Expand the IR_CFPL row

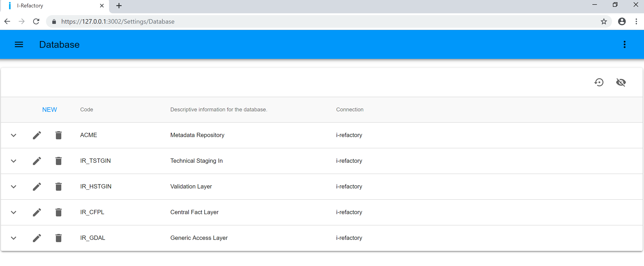click(14, 213)
